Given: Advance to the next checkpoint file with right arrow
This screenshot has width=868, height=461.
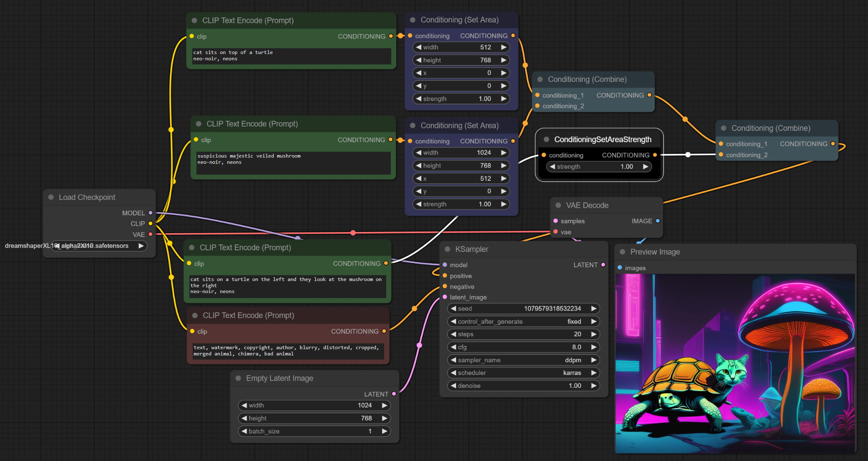Looking at the screenshot, I should 141,246.
